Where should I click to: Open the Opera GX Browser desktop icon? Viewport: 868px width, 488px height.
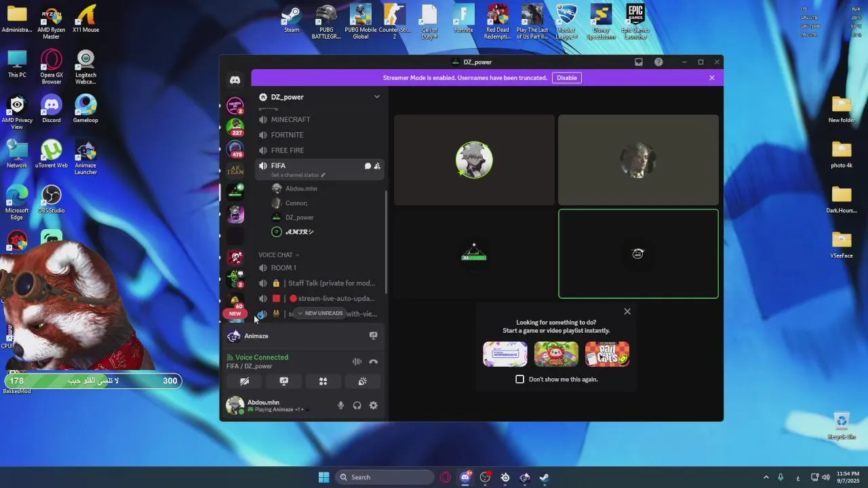click(x=51, y=67)
